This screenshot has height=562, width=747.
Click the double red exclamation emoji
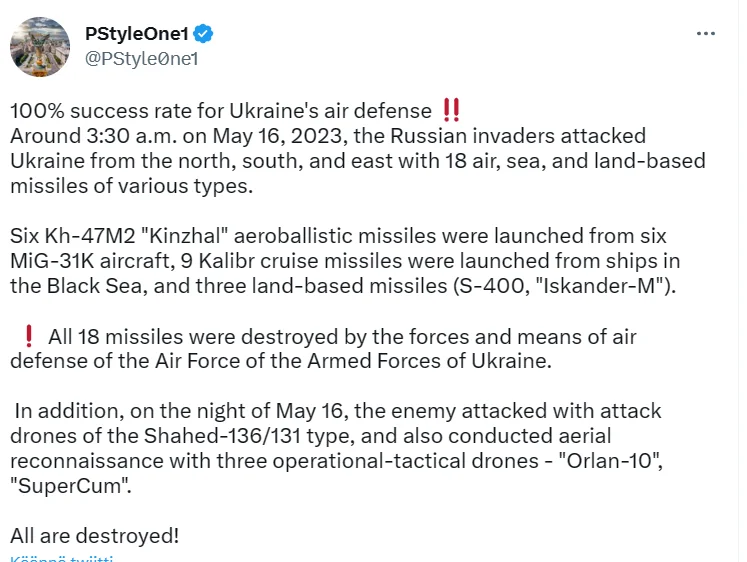(451, 109)
